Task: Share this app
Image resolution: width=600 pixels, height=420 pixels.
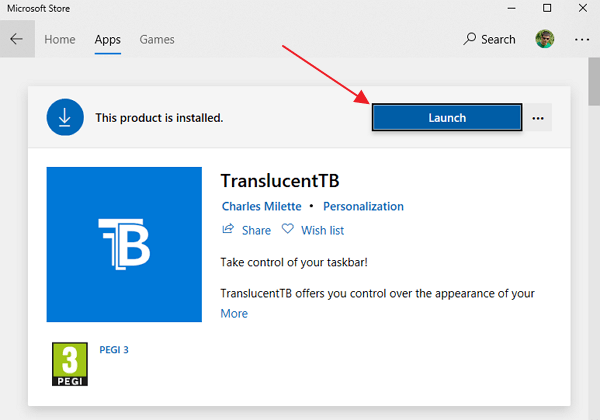Action: tap(246, 230)
